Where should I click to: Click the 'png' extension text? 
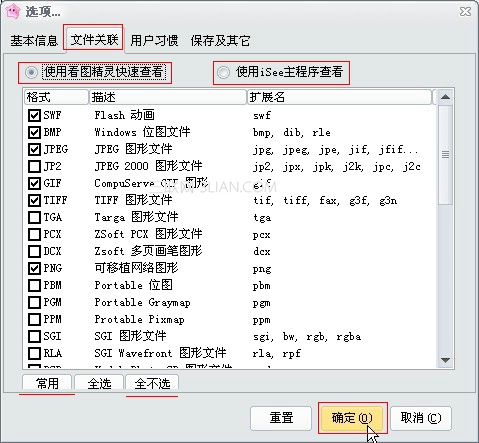click(262, 269)
